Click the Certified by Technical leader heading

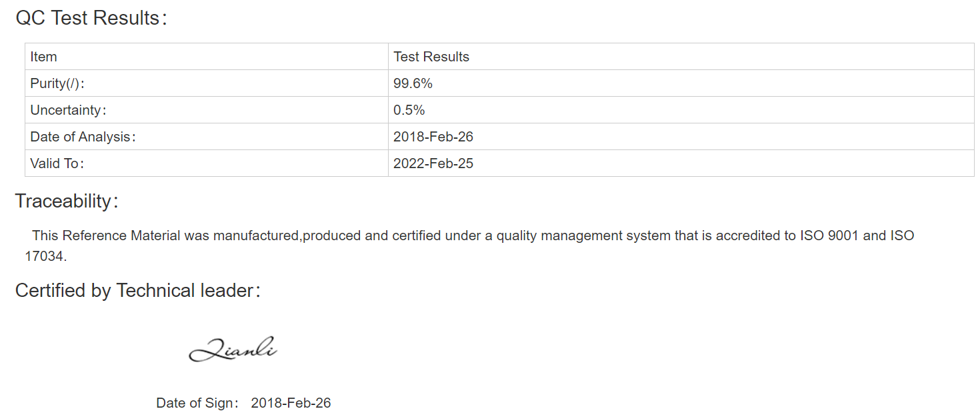point(138,291)
